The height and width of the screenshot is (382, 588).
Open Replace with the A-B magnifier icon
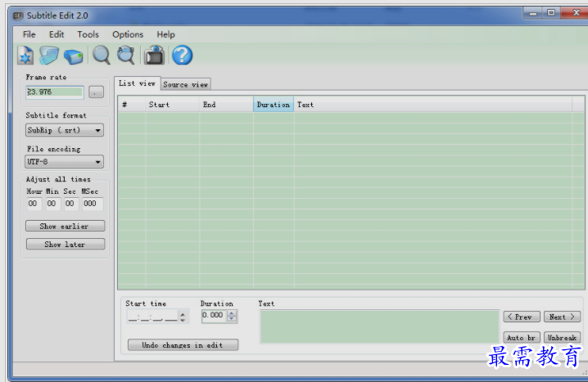point(126,56)
